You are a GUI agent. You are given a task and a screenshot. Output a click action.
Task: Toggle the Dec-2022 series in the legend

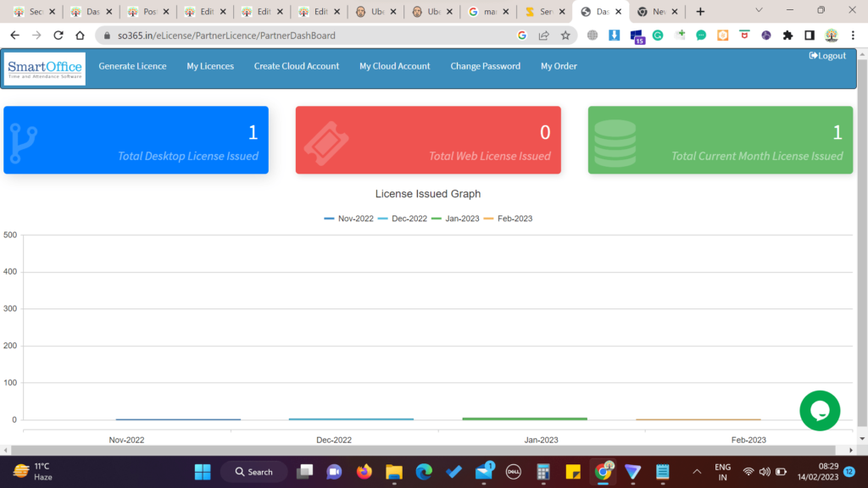click(407, 218)
